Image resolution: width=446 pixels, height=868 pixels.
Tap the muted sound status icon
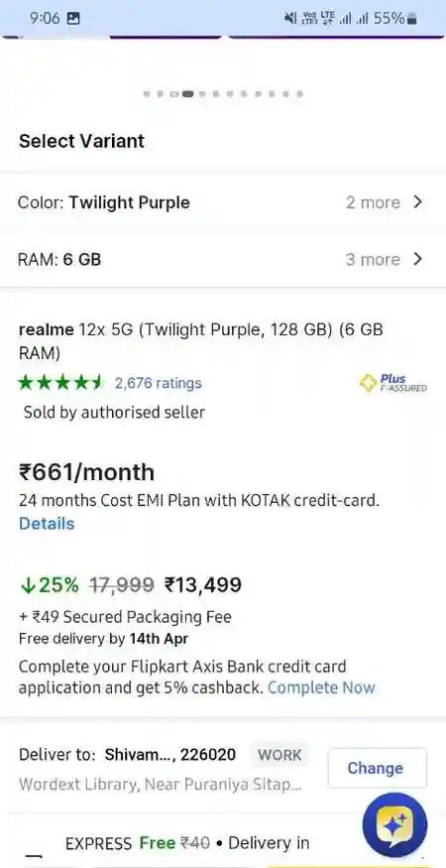click(290, 18)
